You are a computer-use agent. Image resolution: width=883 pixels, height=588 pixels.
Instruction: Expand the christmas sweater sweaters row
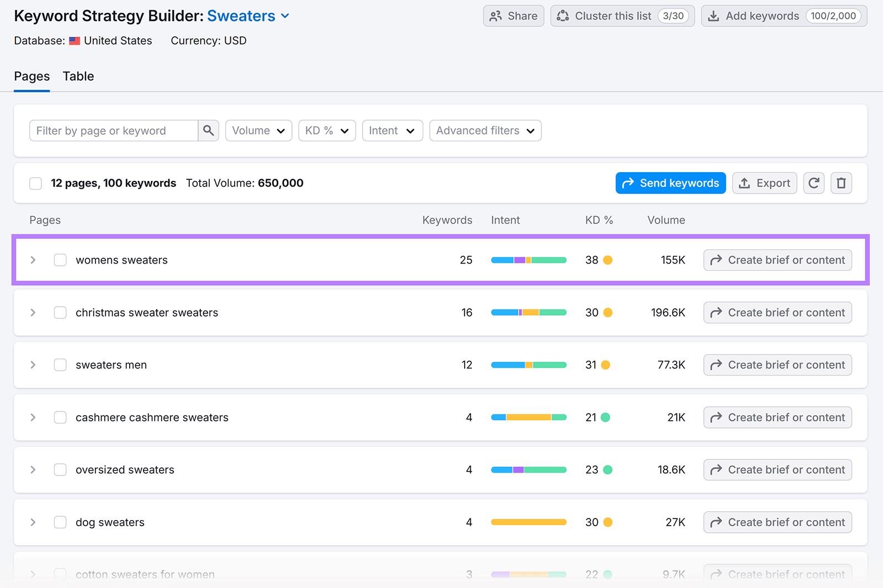click(x=33, y=312)
